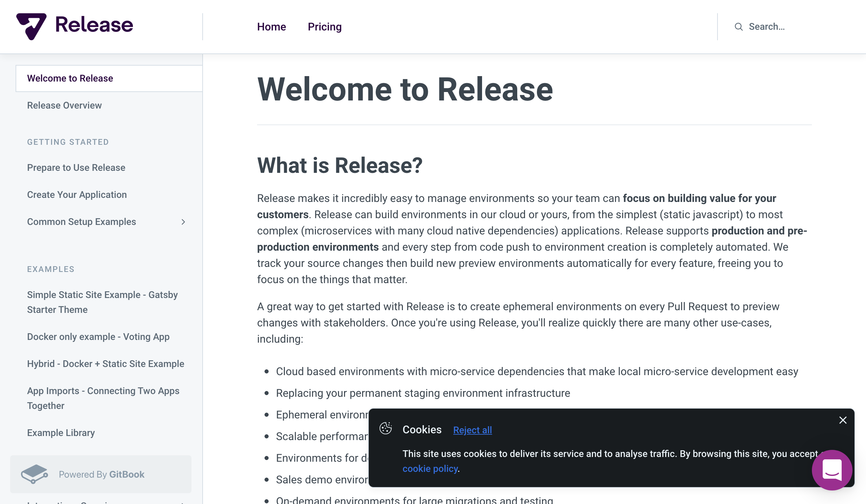Screen dimensions: 866x504
Task: Expand Common Setup Examples chevron
Action: (183, 222)
